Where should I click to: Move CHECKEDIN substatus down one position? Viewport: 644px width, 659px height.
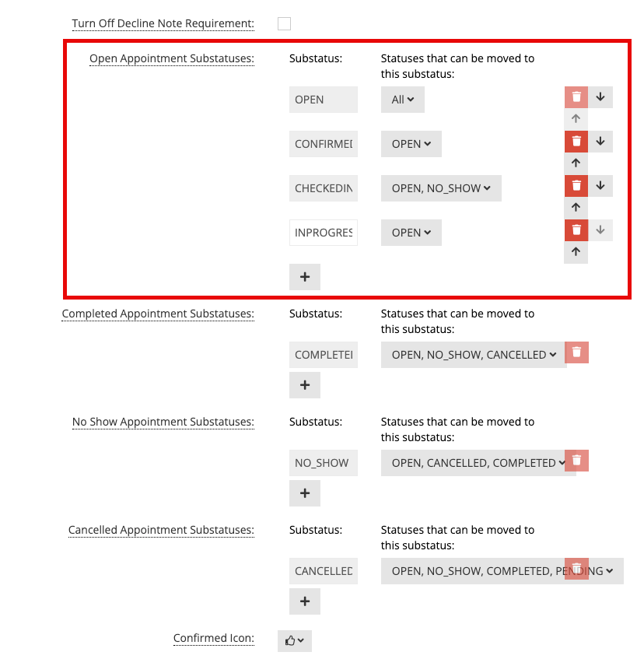[x=600, y=186]
